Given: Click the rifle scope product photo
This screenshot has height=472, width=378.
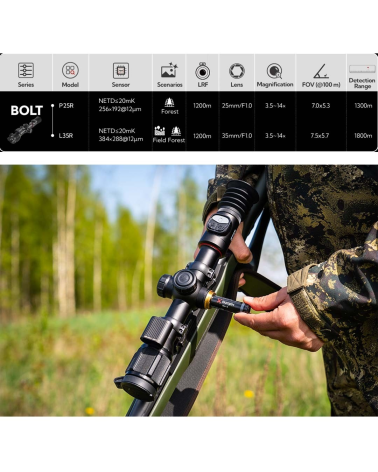Looking at the screenshot, I should pos(189,290).
